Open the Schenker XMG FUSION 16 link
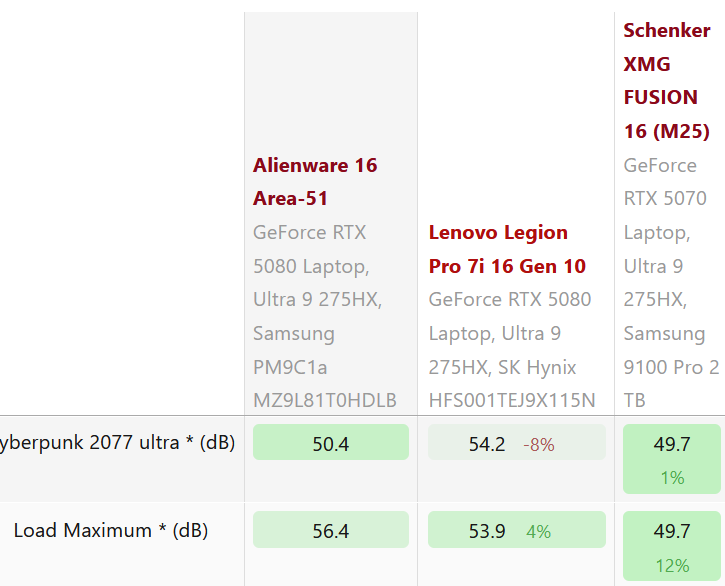The width and height of the screenshot is (725, 586). 666,80
